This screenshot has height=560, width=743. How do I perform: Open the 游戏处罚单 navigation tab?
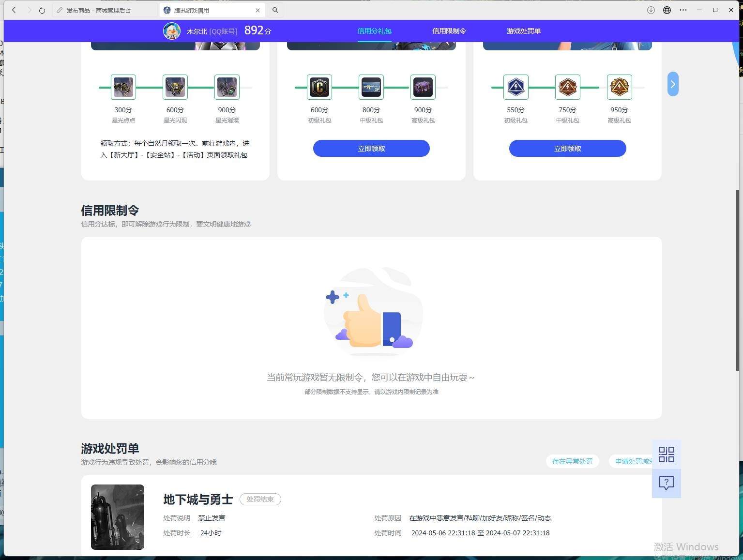(524, 31)
